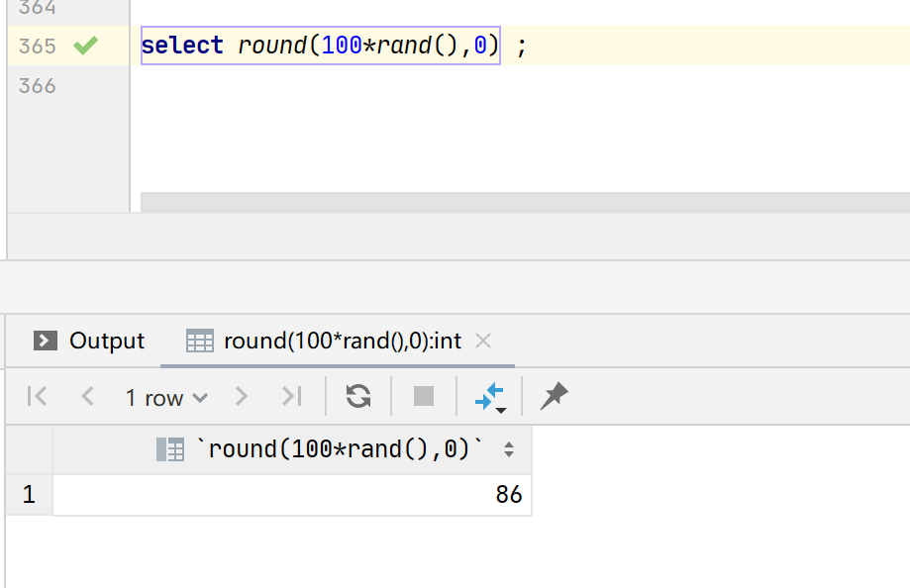Click line number 365 in gutter
910x588 pixels.
(38, 46)
